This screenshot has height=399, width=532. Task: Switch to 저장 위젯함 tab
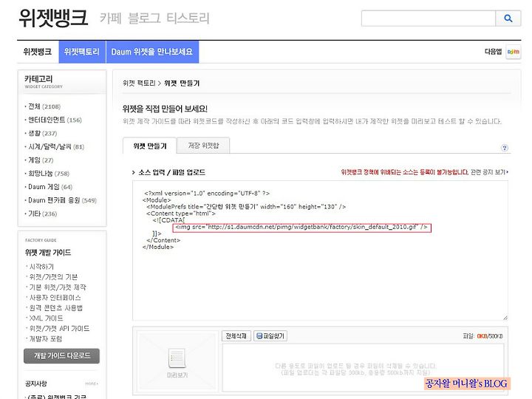204,146
